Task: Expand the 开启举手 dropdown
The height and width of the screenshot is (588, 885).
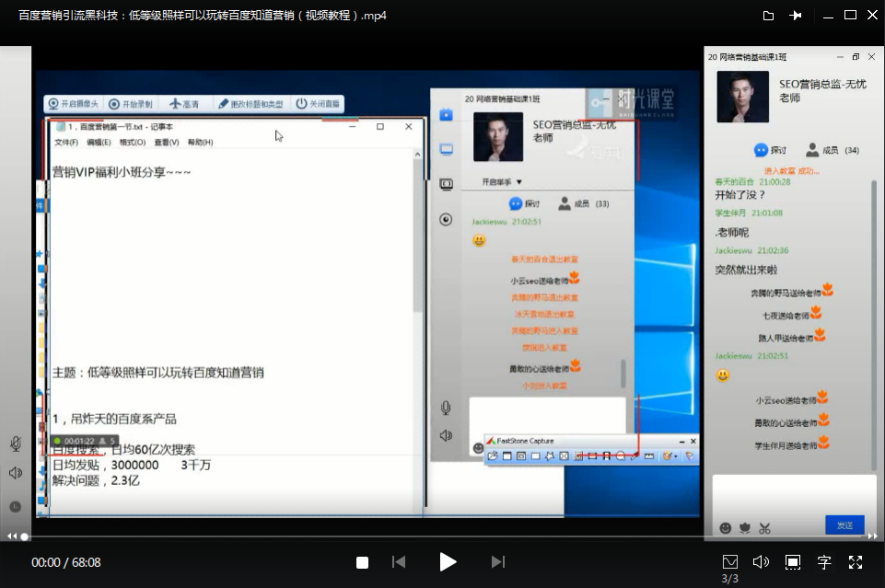Action: coord(502,182)
